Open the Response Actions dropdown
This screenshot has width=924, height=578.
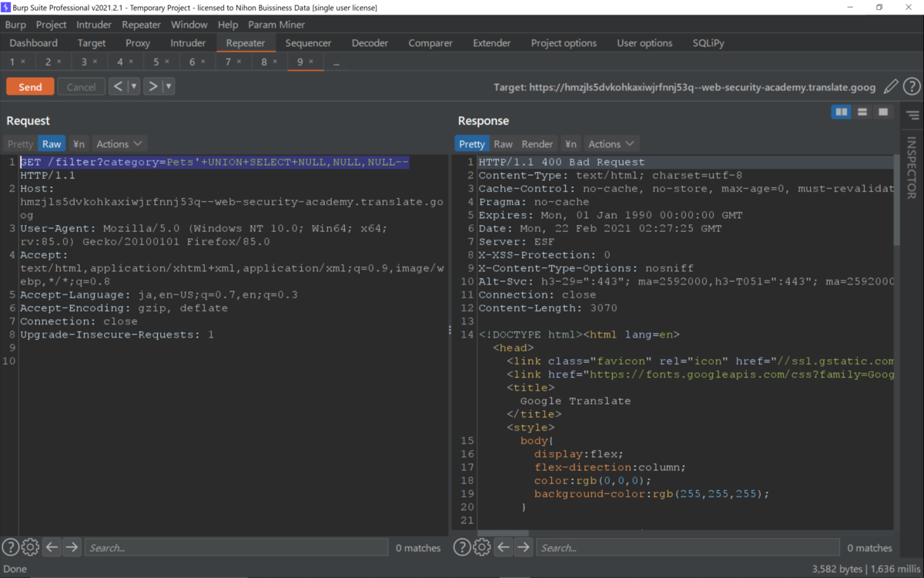click(611, 143)
